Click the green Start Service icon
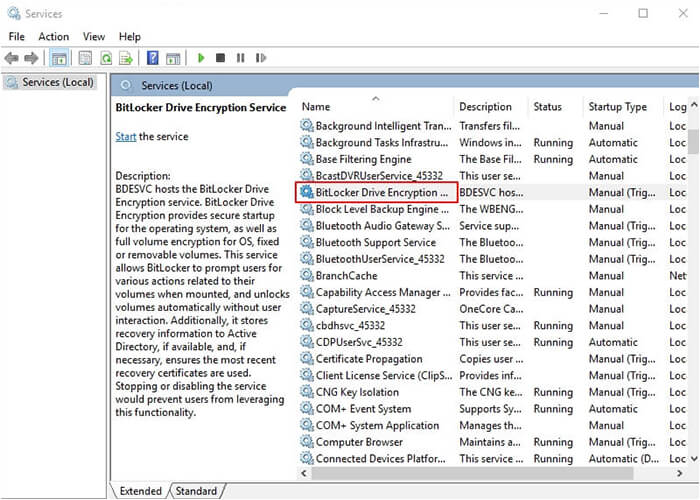 201,58
